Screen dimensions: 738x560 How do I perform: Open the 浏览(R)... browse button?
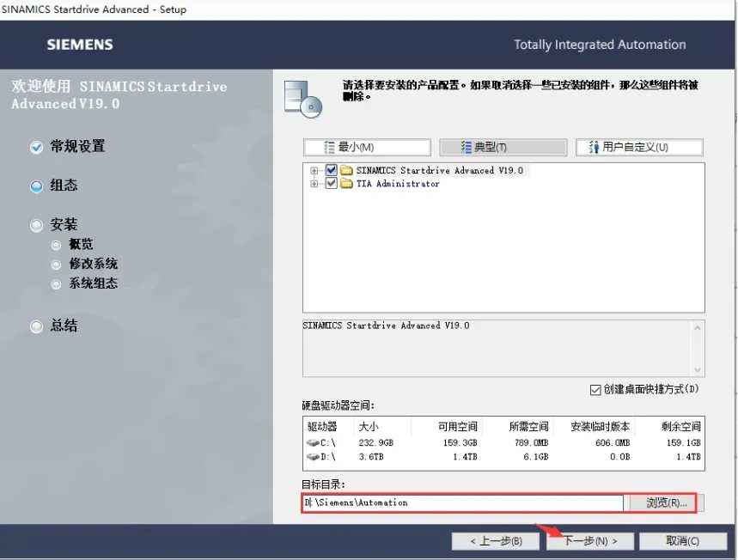[x=667, y=502]
